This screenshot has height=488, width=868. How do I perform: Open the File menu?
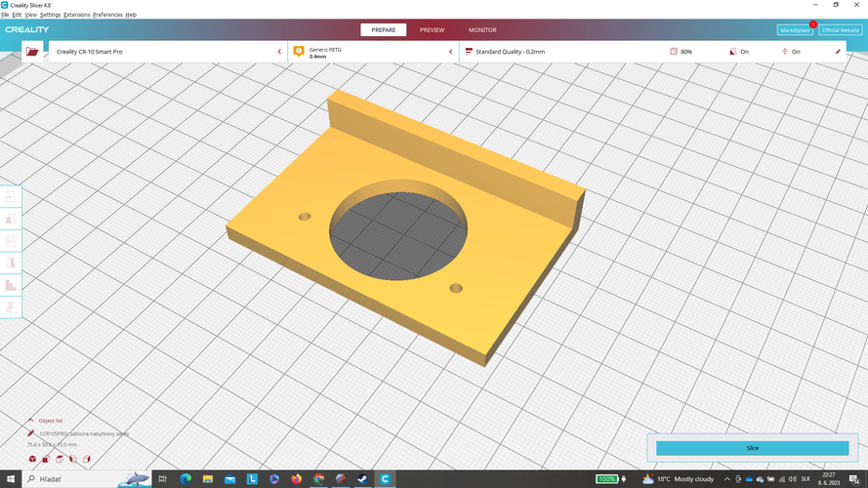[5, 15]
